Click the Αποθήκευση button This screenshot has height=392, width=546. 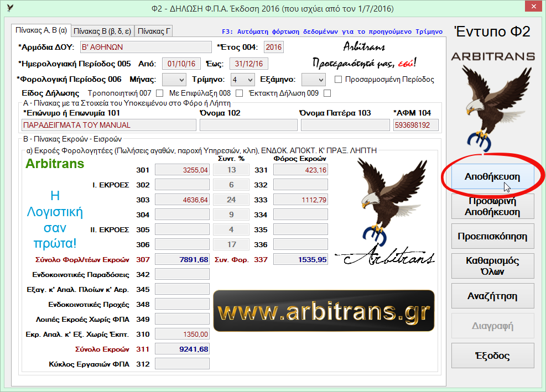click(492, 176)
